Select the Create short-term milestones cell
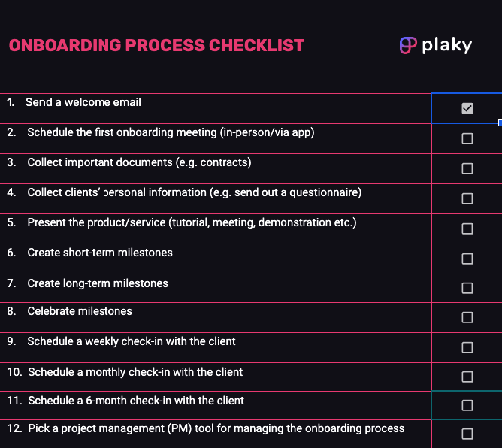 (100, 253)
